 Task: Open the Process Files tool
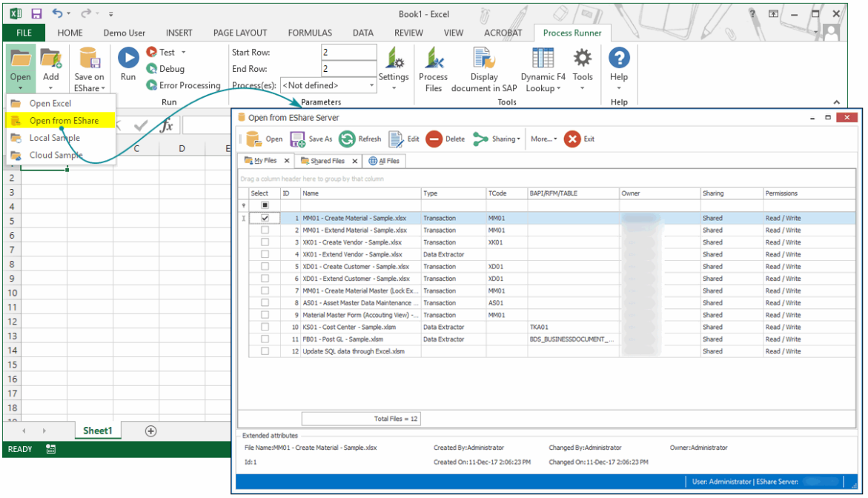(x=434, y=58)
